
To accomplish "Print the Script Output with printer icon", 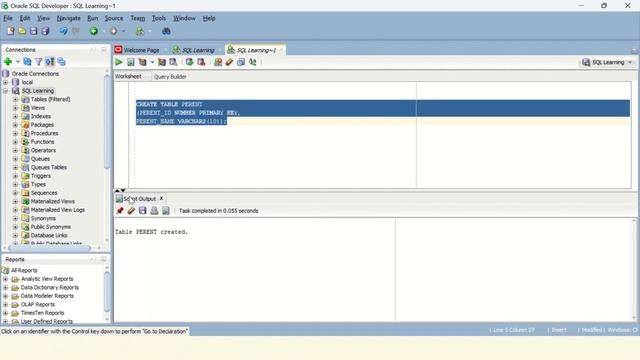I will coord(154,211).
